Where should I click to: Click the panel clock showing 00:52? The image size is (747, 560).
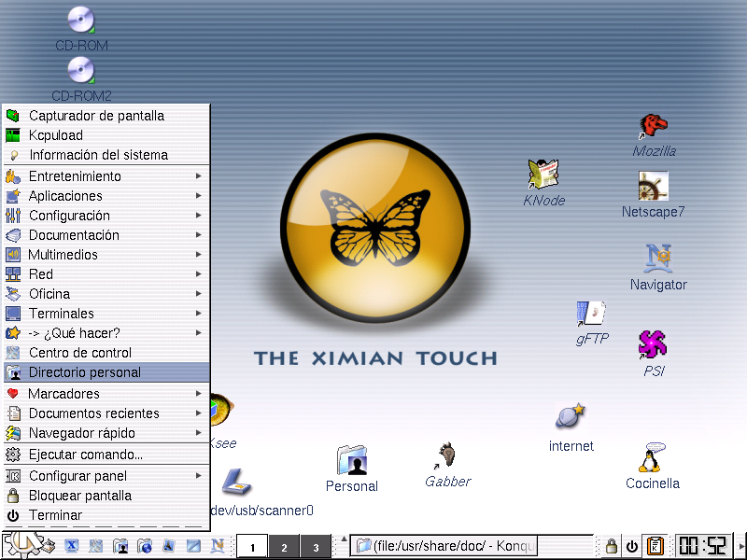pos(703,546)
